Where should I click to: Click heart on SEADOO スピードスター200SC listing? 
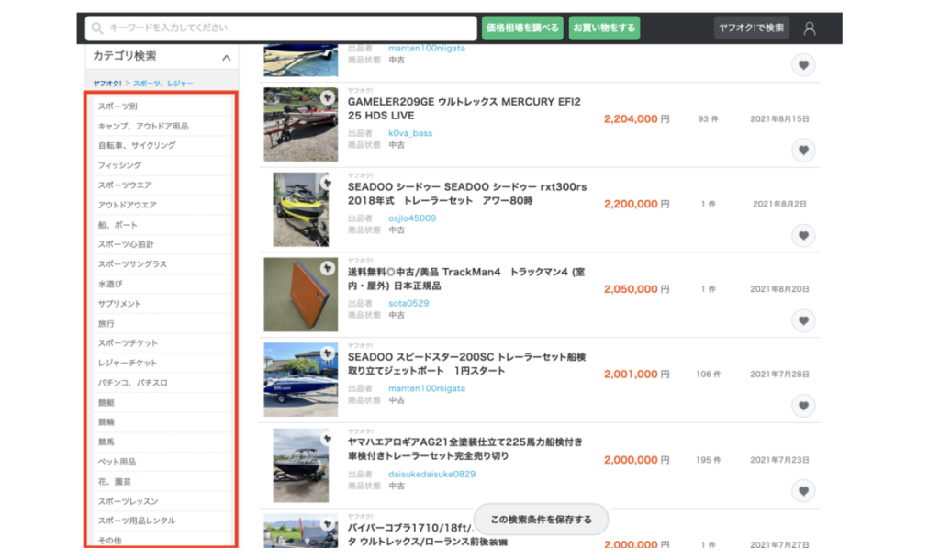pyautogui.click(x=803, y=406)
